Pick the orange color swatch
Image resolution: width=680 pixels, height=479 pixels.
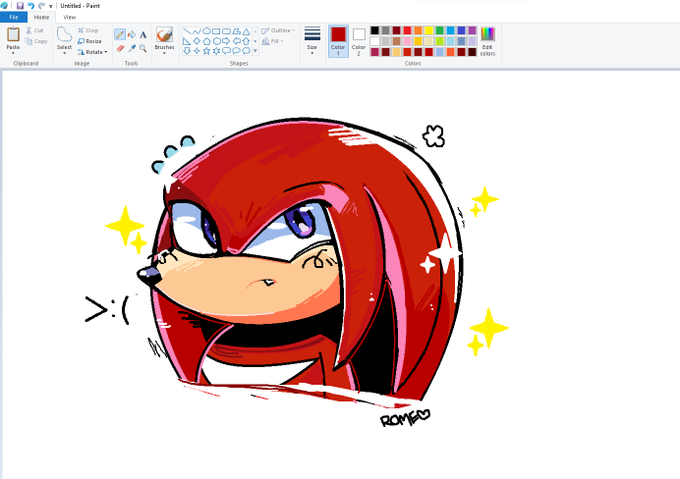(418, 30)
